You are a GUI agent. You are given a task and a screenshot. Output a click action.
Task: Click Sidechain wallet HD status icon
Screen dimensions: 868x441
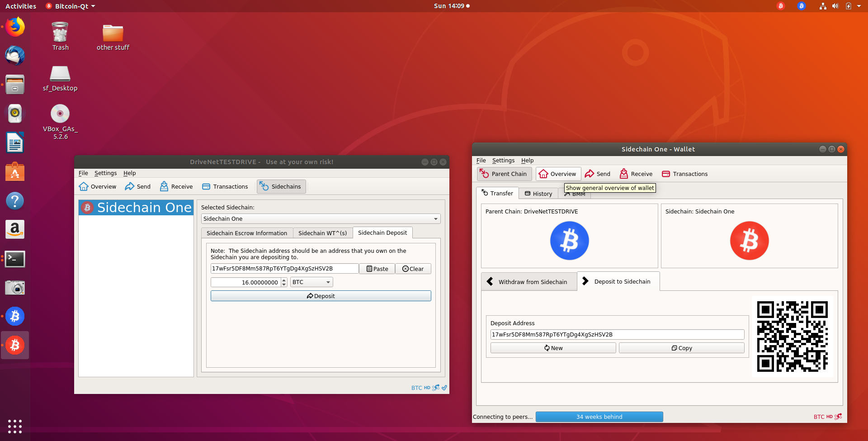[830, 417]
